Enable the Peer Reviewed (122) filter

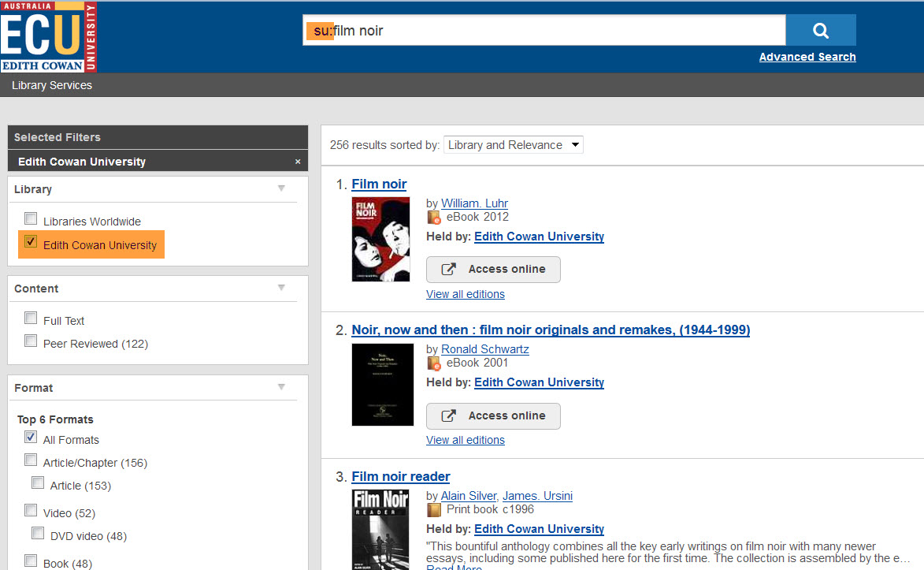coord(31,341)
